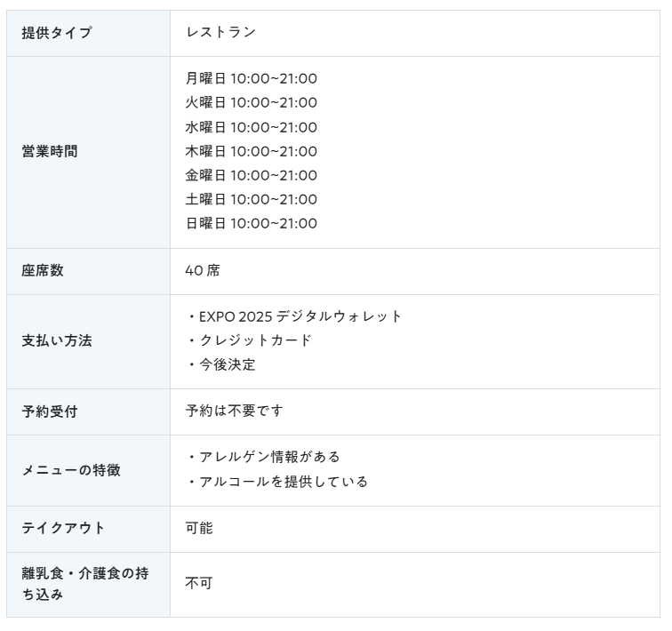The width and height of the screenshot is (672, 631).
Task: Click the 日曜日 opening hours line
Action: coord(251,223)
